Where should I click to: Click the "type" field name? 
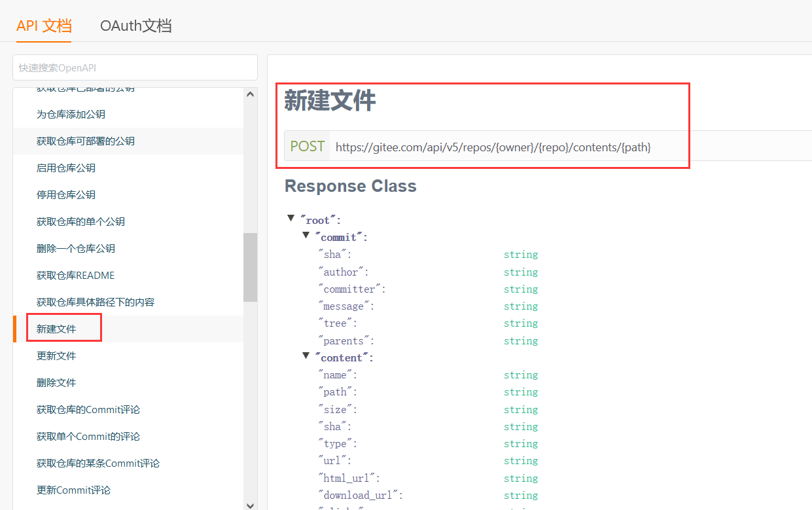point(338,443)
